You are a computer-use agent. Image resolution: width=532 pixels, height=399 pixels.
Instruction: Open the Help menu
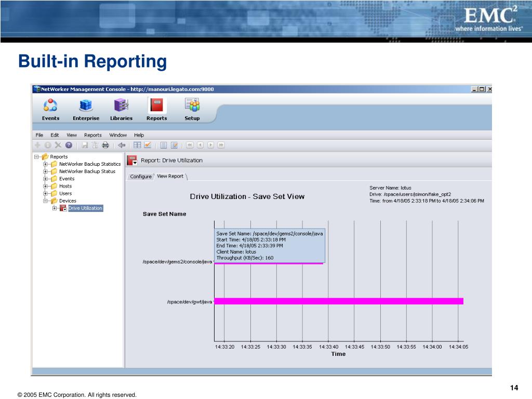[139, 135]
